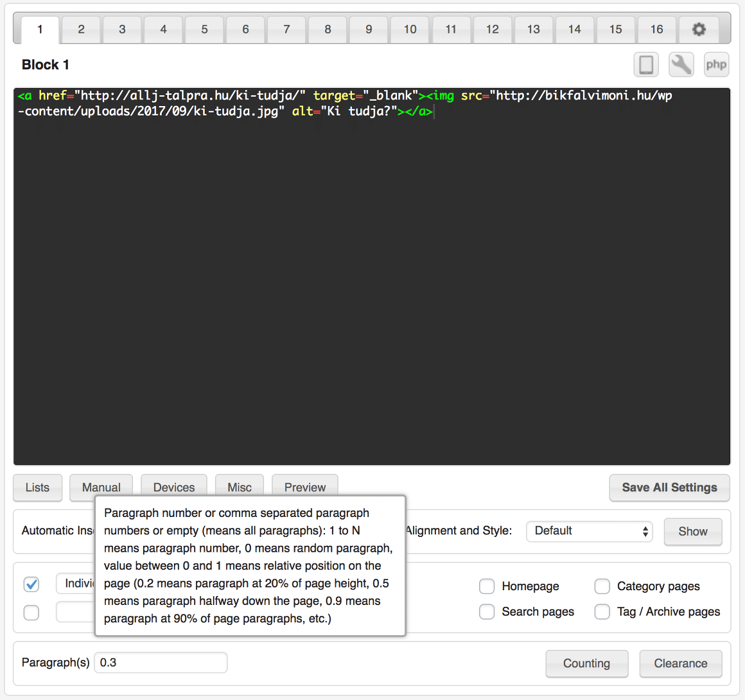Tick the Category pages checkbox

[602, 586]
